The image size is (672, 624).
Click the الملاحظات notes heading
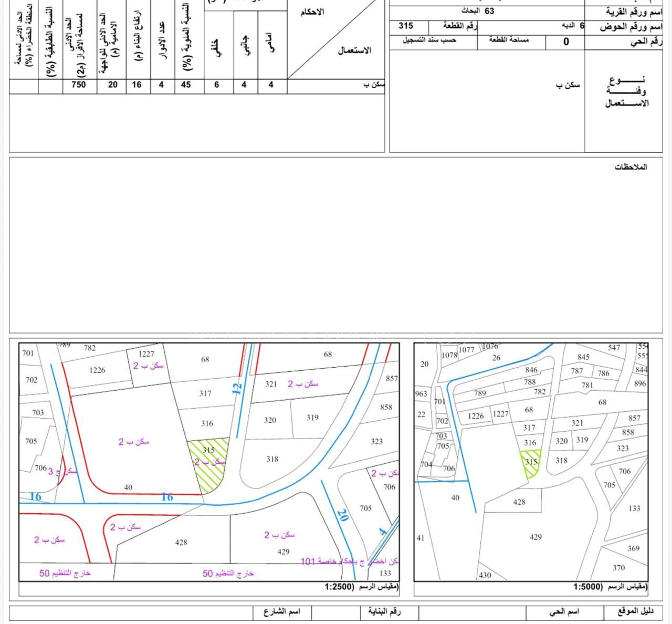631,167
